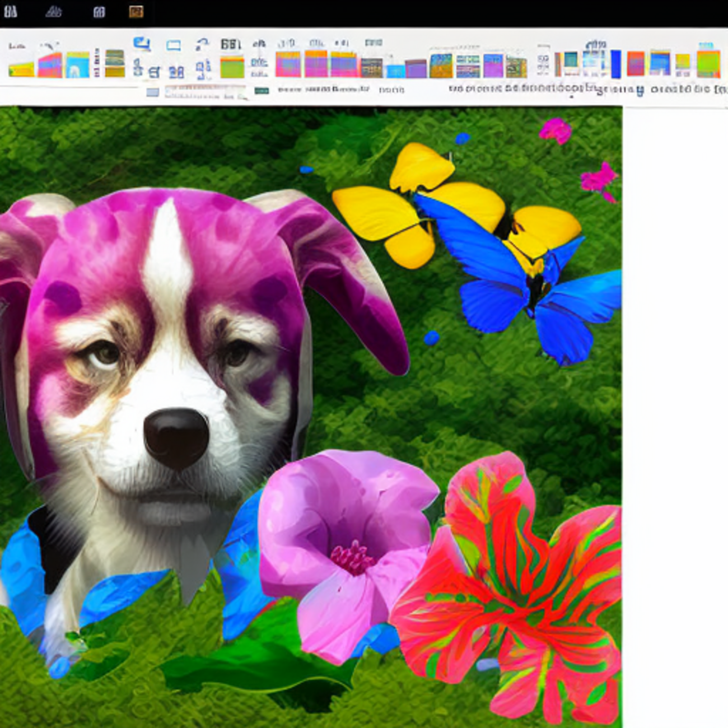Click the first white icon in the black title bar
This screenshot has height=728, width=728.
click(x=11, y=12)
